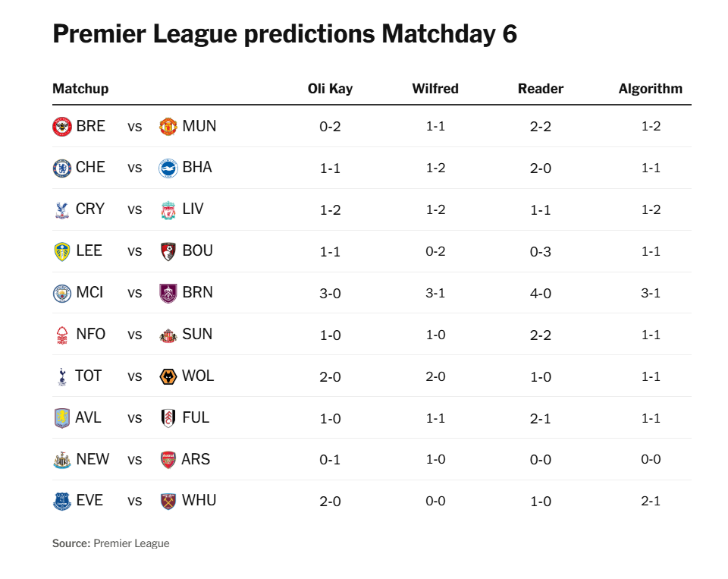Click the Matchup column header
The height and width of the screenshot is (579, 728).
click(80, 89)
